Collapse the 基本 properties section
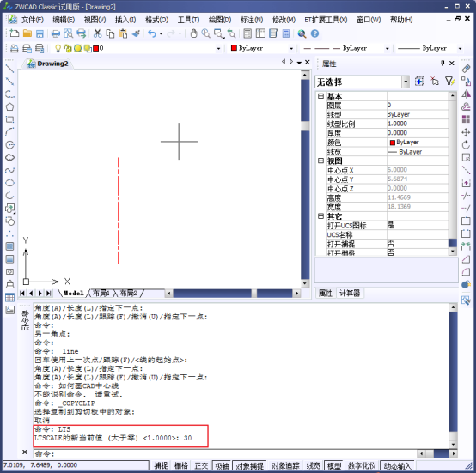Image resolution: width=476 pixels, height=473 pixels. tap(320, 96)
